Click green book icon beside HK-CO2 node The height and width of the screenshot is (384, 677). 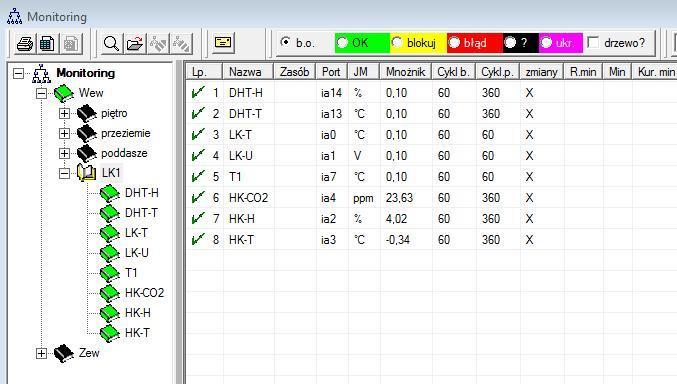pyautogui.click(x=110, y=293)
